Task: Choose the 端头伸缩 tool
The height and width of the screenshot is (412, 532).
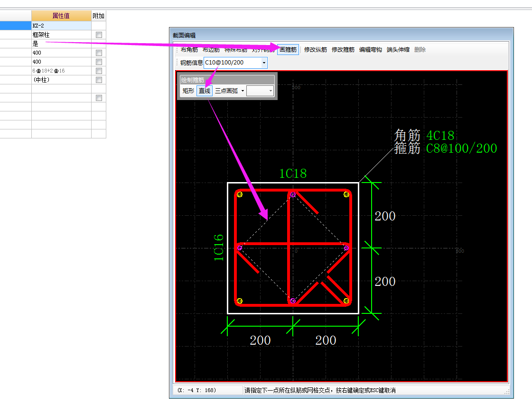Action: 398,50
